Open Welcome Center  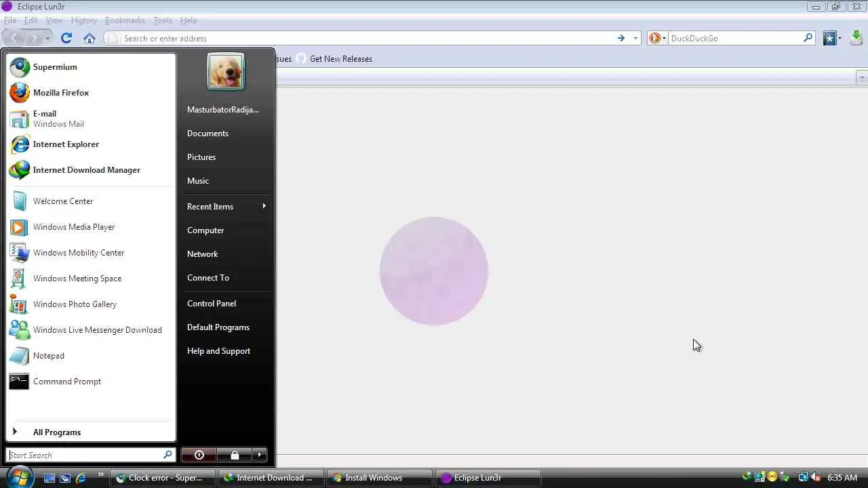click(90, 201)
